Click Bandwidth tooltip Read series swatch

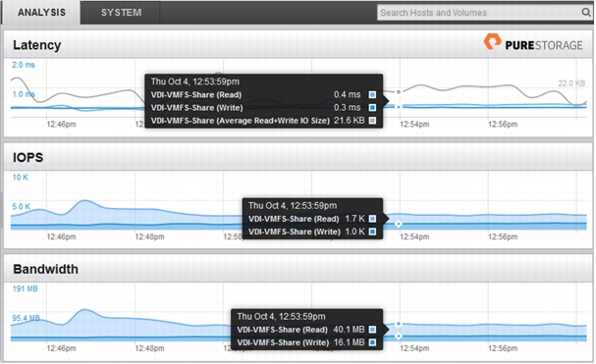point(372,330)
